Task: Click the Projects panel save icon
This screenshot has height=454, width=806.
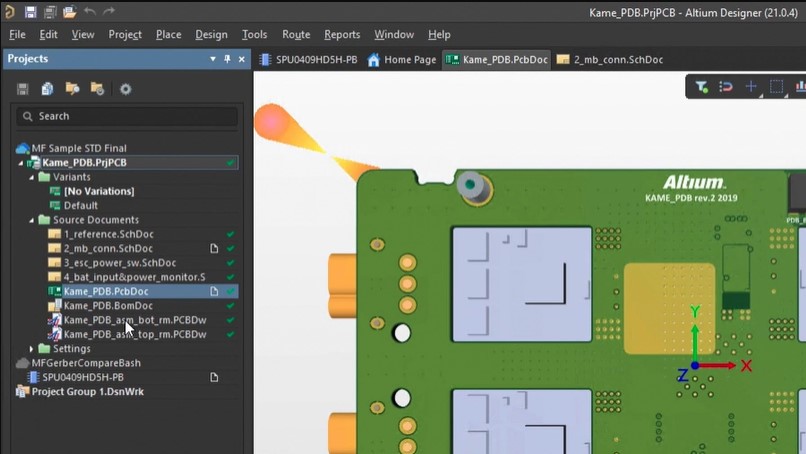Action: [x=23, y=89]
